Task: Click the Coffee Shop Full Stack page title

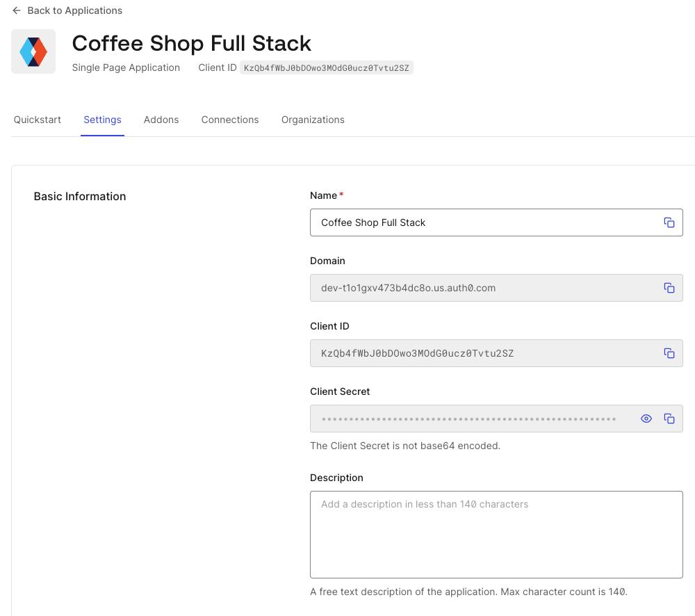Action: [192, 44]
